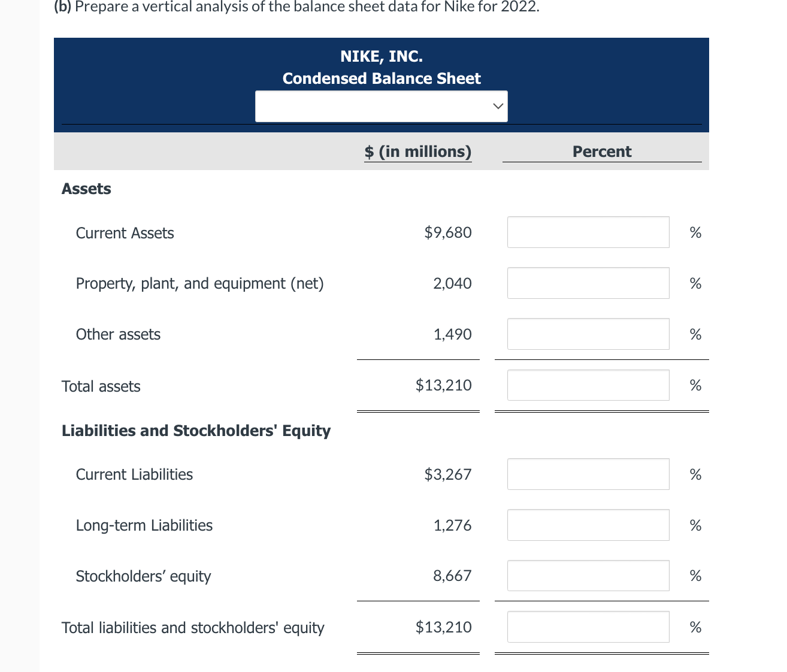Viewport: 787px width, 672px height.
Task: Click the Current Assets percent input
Action: pos(588,232)
